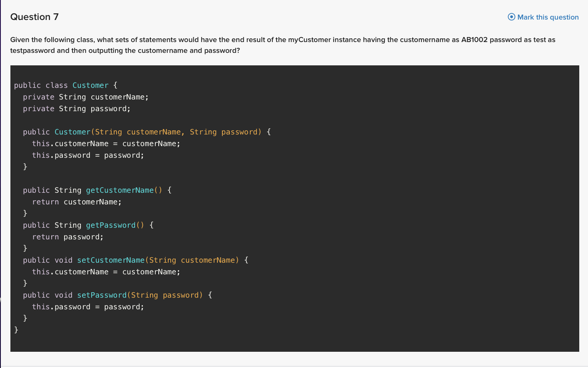Click the Customer constructor signature line
The width and height of the screenshot is (588, 368).
pos(147,132)
